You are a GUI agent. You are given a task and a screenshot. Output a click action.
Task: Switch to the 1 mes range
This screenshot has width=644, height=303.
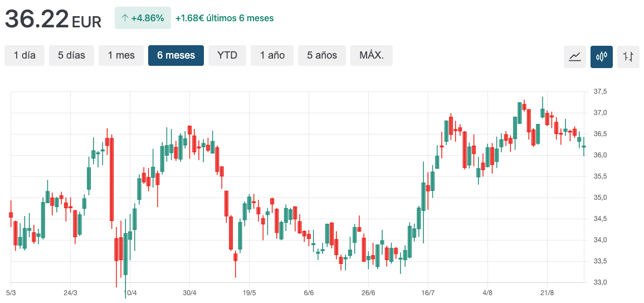pos(121,55)
